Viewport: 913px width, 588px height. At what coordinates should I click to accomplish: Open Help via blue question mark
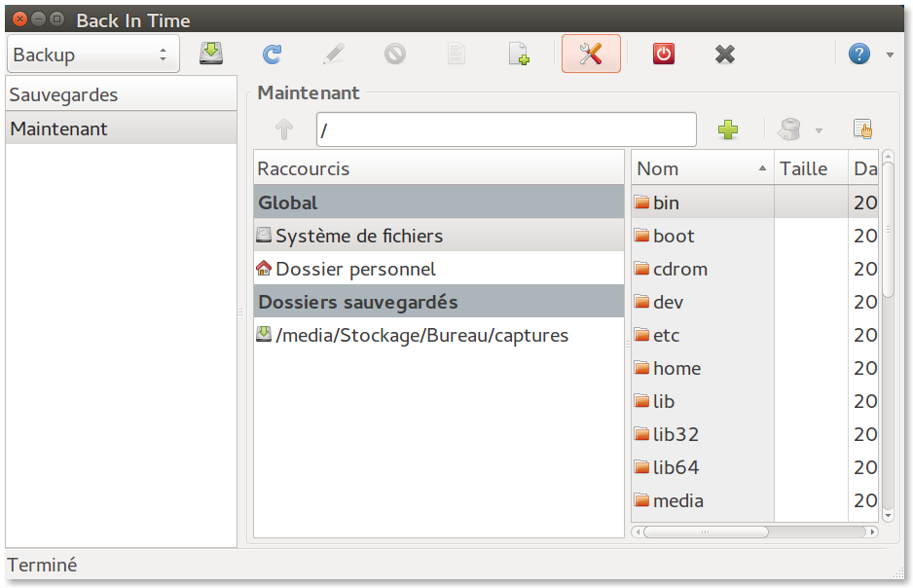pos(858,55)
